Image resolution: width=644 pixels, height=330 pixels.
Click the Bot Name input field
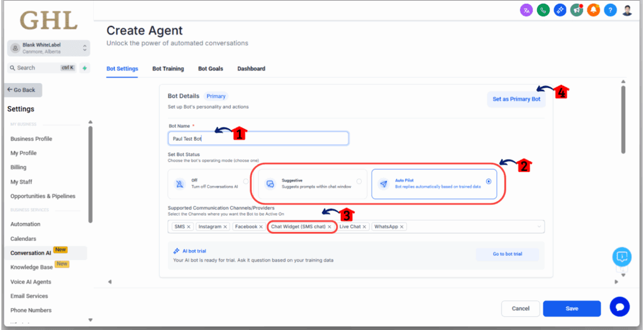point(258,139)
